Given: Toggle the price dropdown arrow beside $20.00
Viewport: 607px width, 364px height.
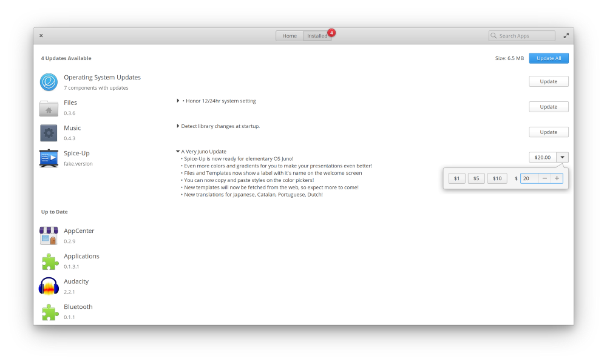Looking at the screenshot, I should click(563, 157).
